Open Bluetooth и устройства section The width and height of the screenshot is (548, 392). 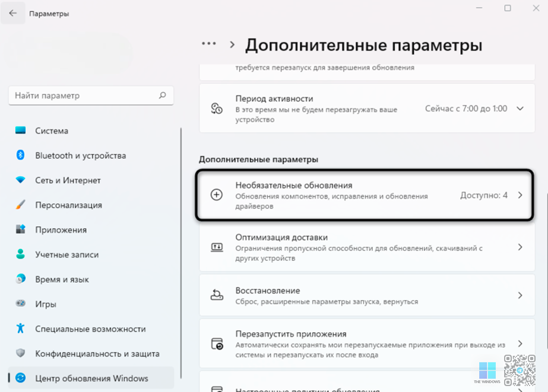tap(91, 155)
